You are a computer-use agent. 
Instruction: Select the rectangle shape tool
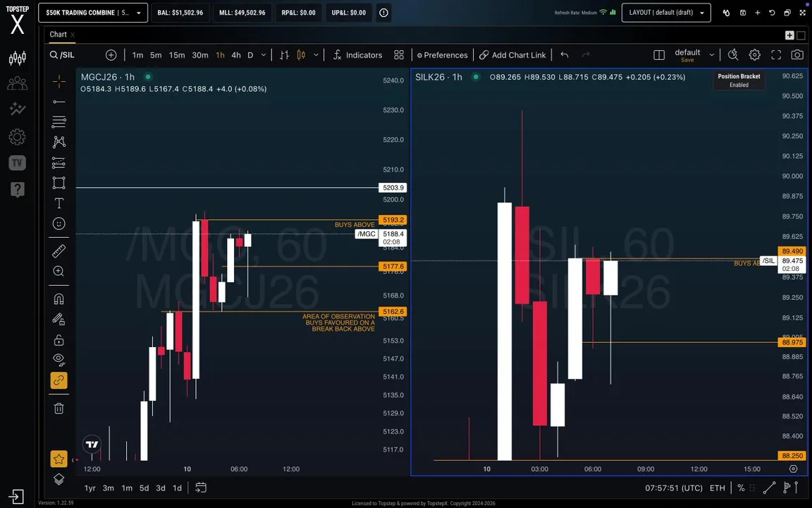point(59,183)
